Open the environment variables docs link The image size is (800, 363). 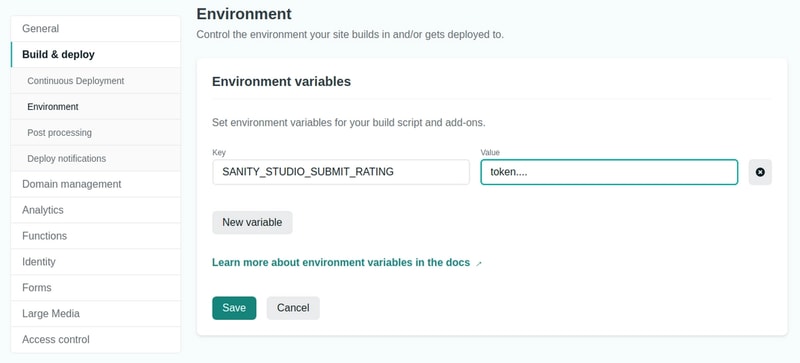coord(341,262)
